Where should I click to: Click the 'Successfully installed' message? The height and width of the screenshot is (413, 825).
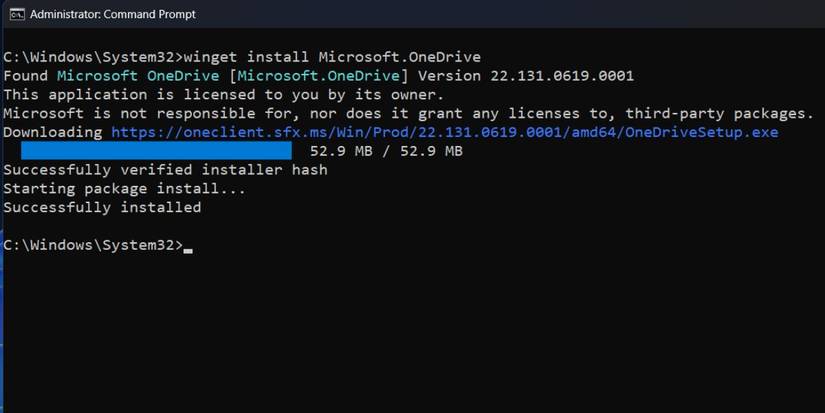(x=102, y=208)
